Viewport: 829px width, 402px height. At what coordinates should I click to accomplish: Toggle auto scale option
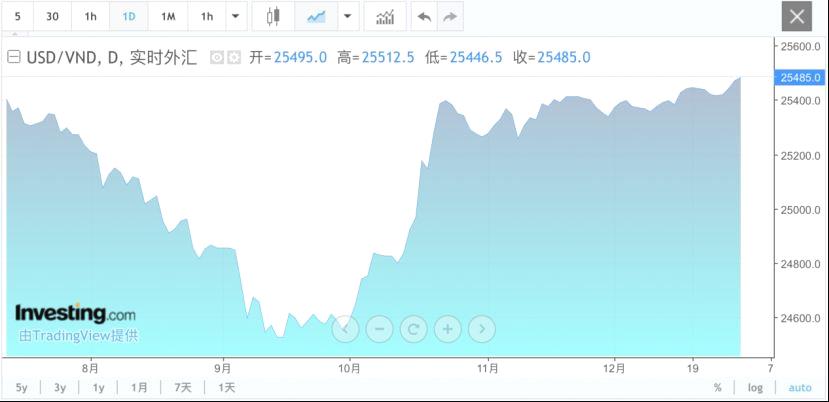click(799, 388)
